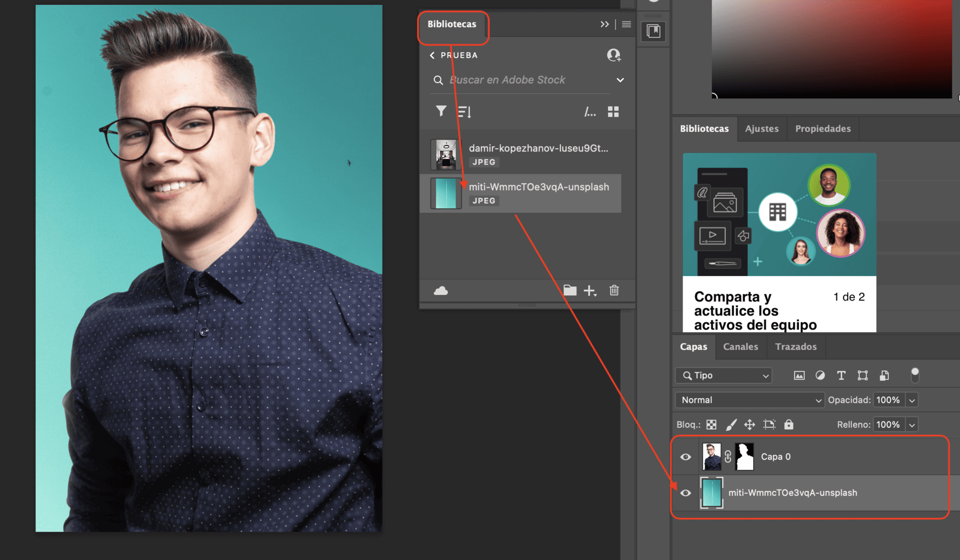Check the cloud sync status icon
The width and height of the screenshot is (960, 560).
(x=441, y=290)
